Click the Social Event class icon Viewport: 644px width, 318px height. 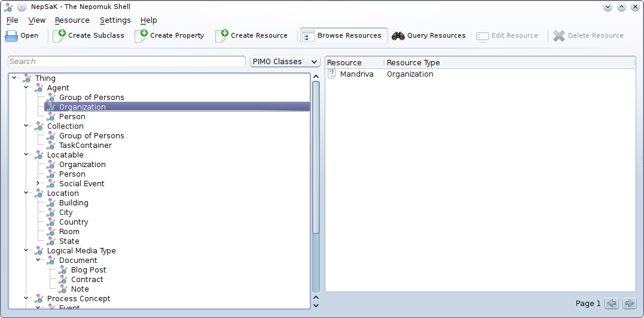coord(51,183)
